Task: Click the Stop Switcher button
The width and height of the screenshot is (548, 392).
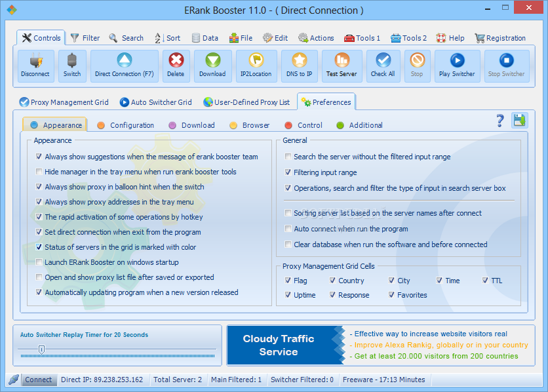Action: (507, 66)
